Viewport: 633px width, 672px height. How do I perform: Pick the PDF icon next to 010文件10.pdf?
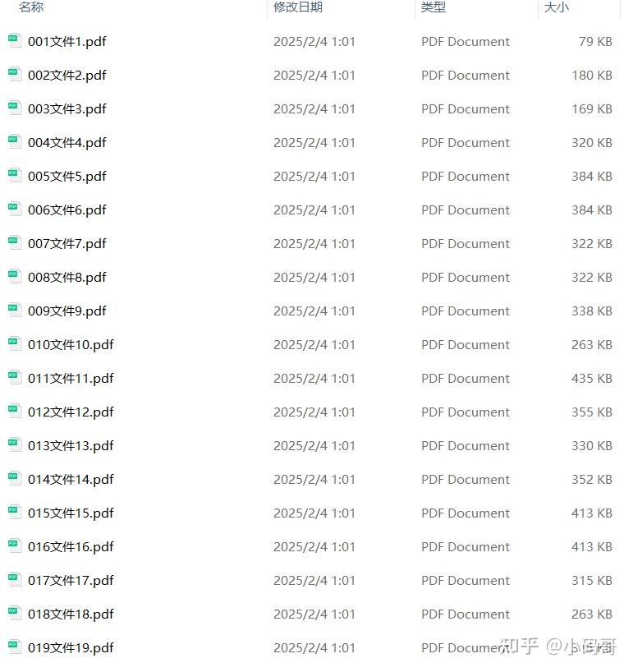tap(14, 344)
